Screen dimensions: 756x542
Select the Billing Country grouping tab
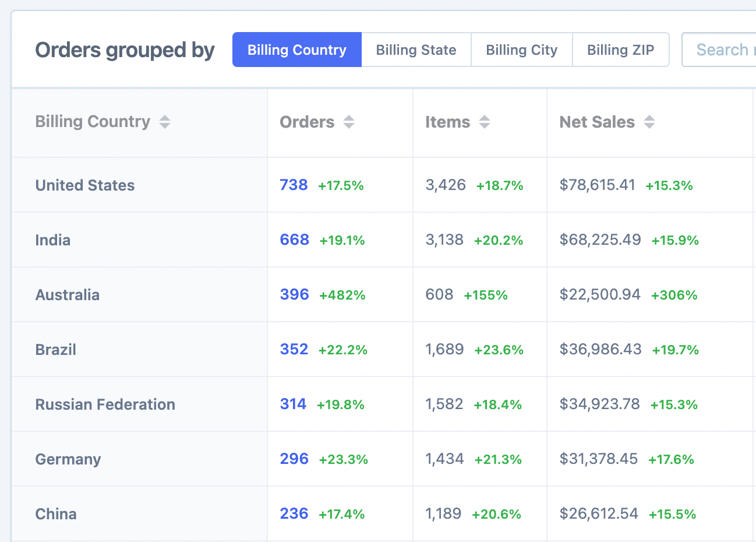pos(296,50)
